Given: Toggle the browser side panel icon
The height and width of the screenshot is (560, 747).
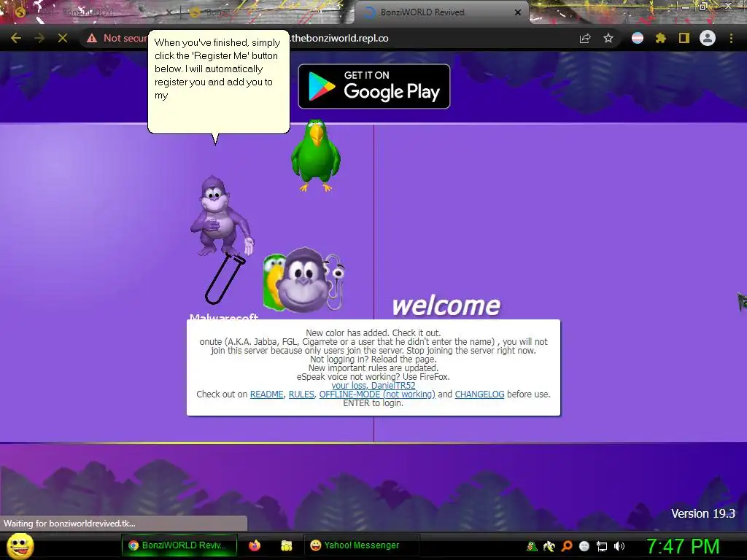Looking at the screenshot, I should point(684,38).
